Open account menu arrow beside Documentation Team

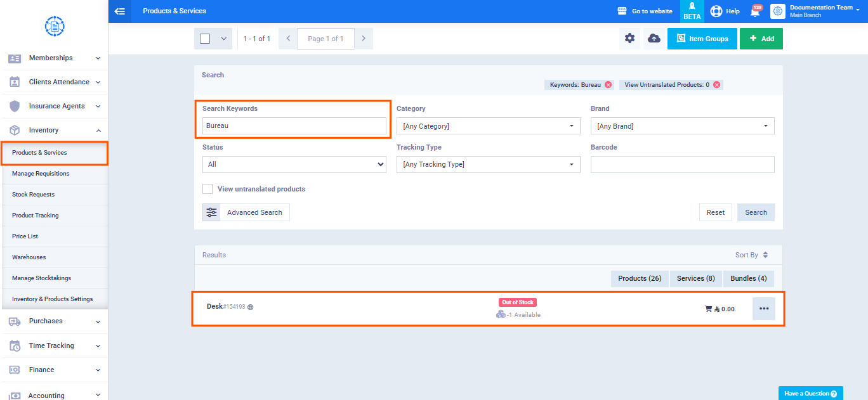858,10
